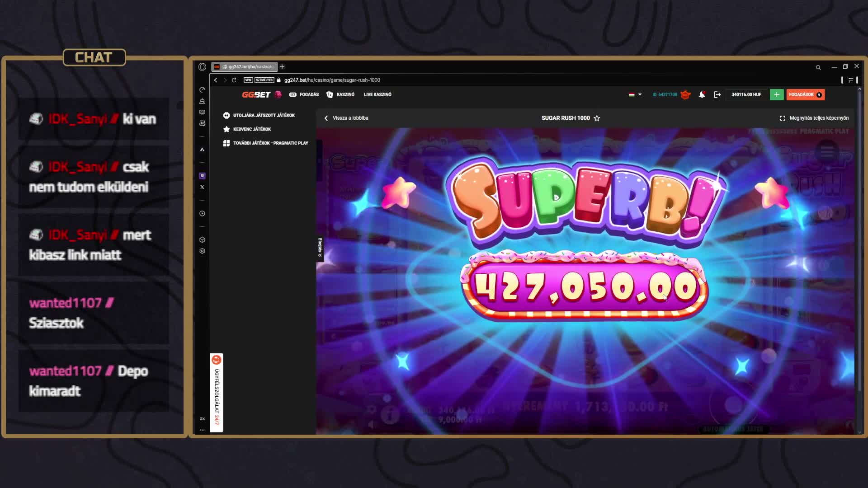Click the logout arrow icon
Viewport: 868px width, 488px height.
717,94
